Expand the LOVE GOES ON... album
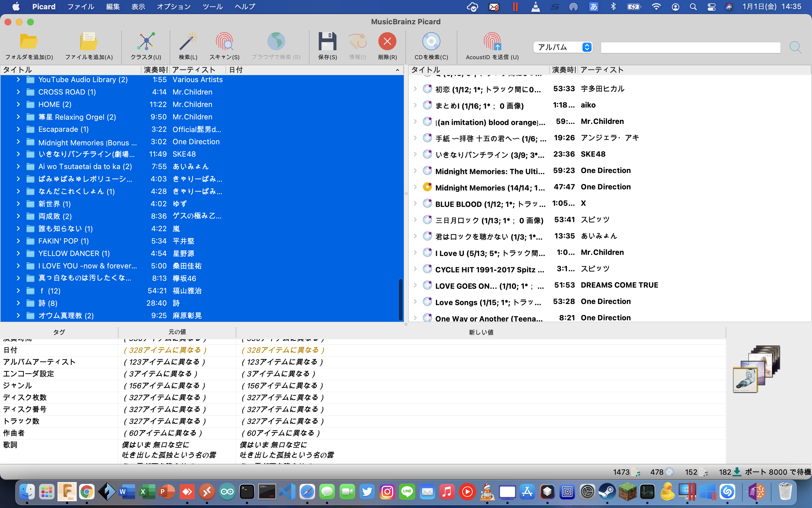Screen dimensions: 812x508 tap(415, 285)
